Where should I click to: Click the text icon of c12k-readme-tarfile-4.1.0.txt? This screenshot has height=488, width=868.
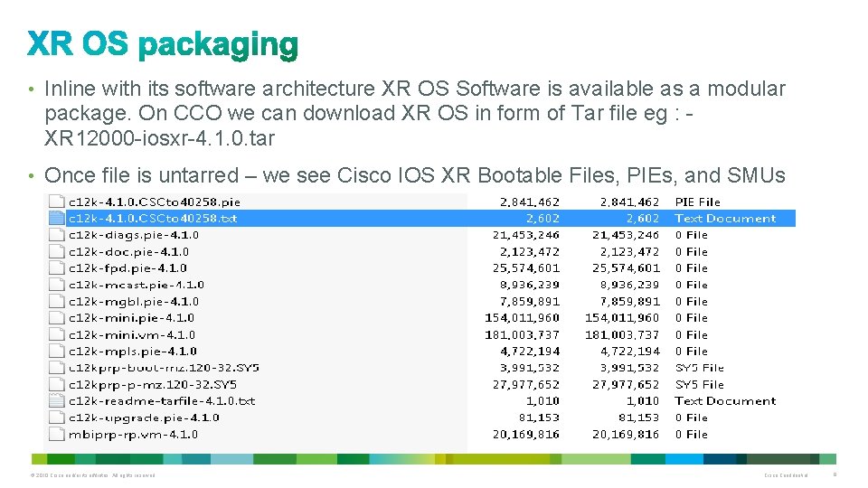click(x=56, y=400)
